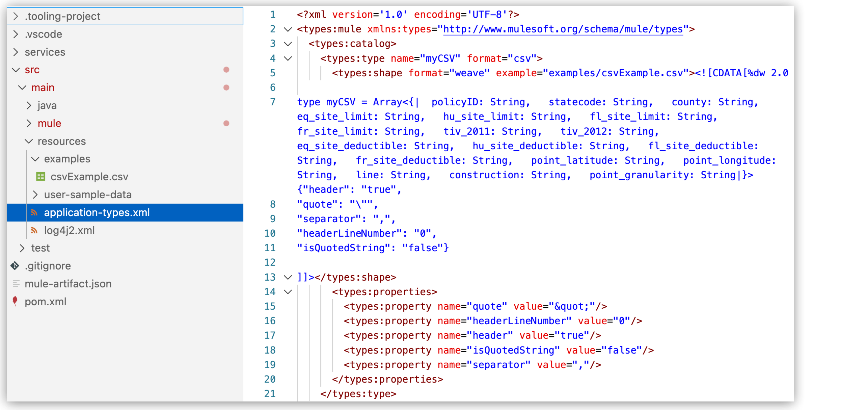
Task: Select the test folder
Action: (40, 248)
